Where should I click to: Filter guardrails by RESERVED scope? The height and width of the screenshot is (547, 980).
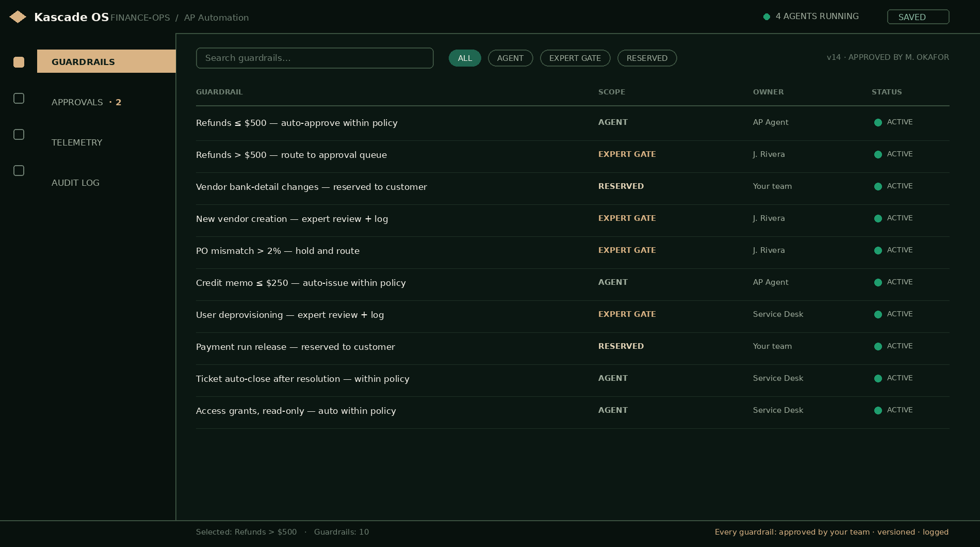[x=647, y=58]
